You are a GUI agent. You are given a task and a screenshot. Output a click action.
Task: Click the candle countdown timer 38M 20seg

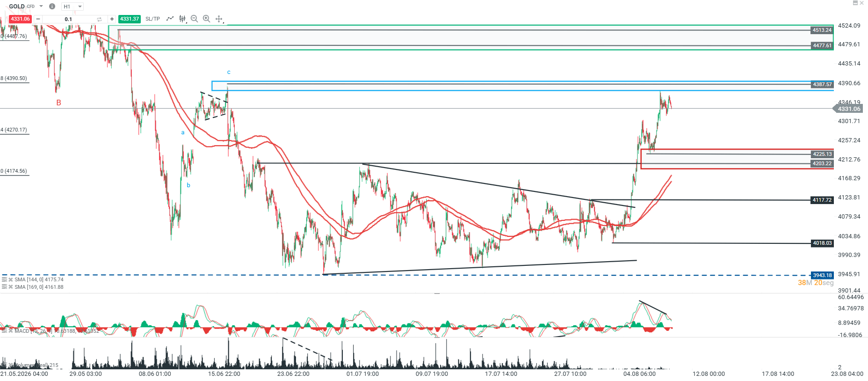[816, 283]
